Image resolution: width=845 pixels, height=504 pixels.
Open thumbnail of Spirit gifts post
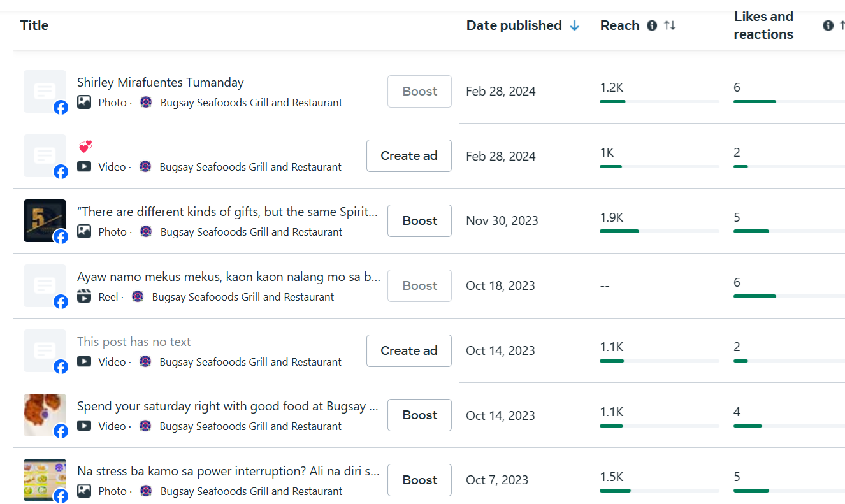(45, 220)
